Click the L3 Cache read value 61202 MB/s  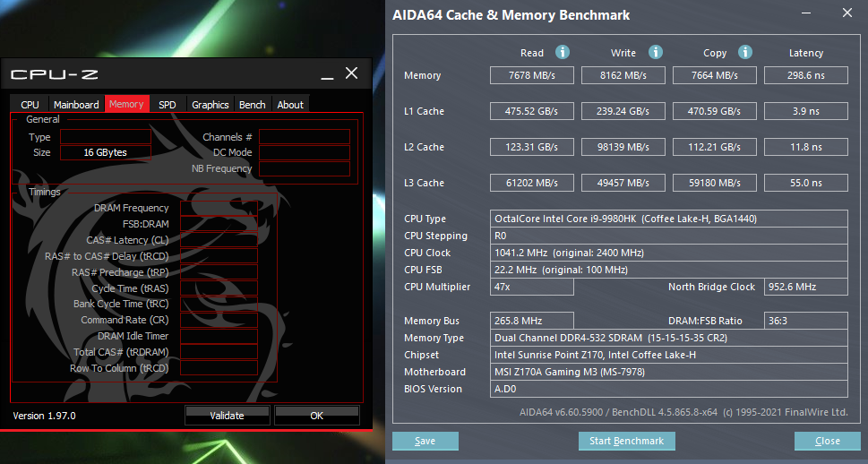click(532, 183)
